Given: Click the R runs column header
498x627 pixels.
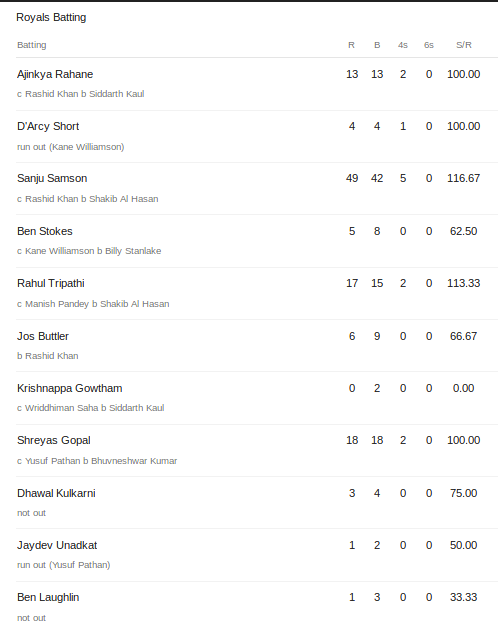Looking at the screenshot, I should point(351,45).
